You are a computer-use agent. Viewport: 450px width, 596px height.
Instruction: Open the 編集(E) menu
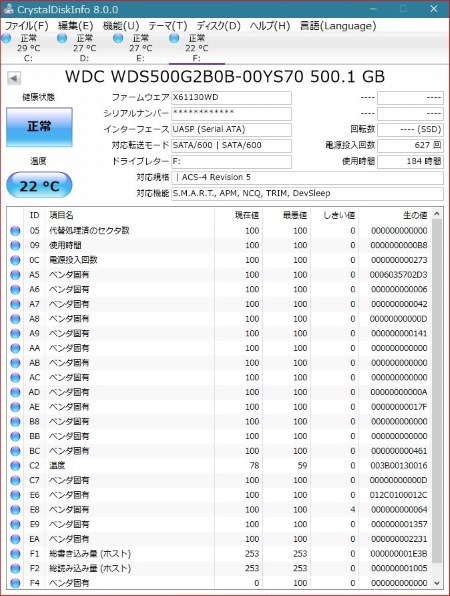[x=75, y=26]
